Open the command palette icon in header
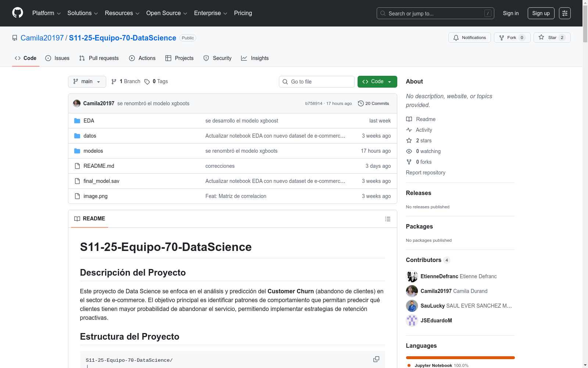This screenshot has width=588, height=368. (565, 13)
